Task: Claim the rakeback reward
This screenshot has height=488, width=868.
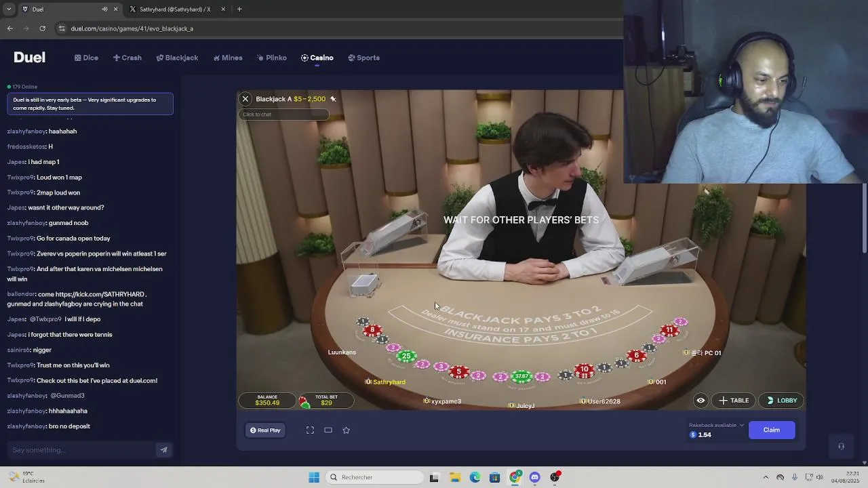Action: (772, 430)
